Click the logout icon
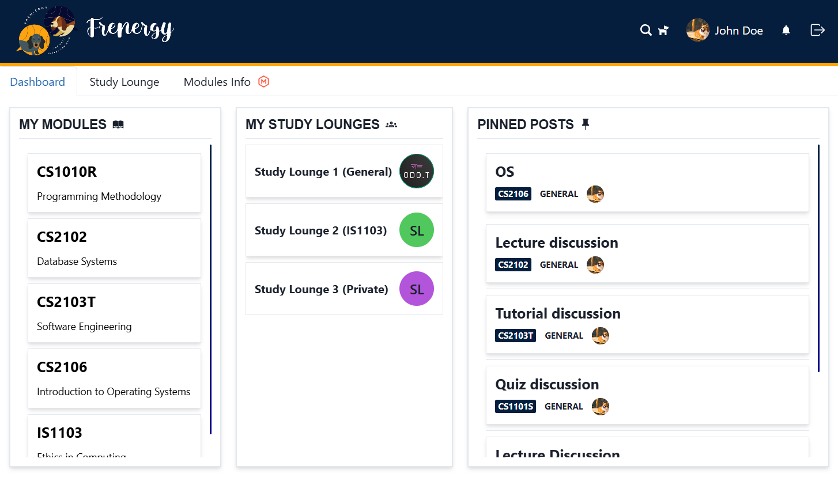The height and width of the screenshot is (504, 838). [x=817, y=30]
